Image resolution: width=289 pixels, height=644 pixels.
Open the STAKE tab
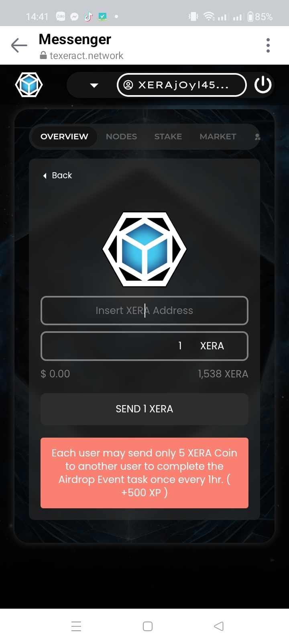168,137
